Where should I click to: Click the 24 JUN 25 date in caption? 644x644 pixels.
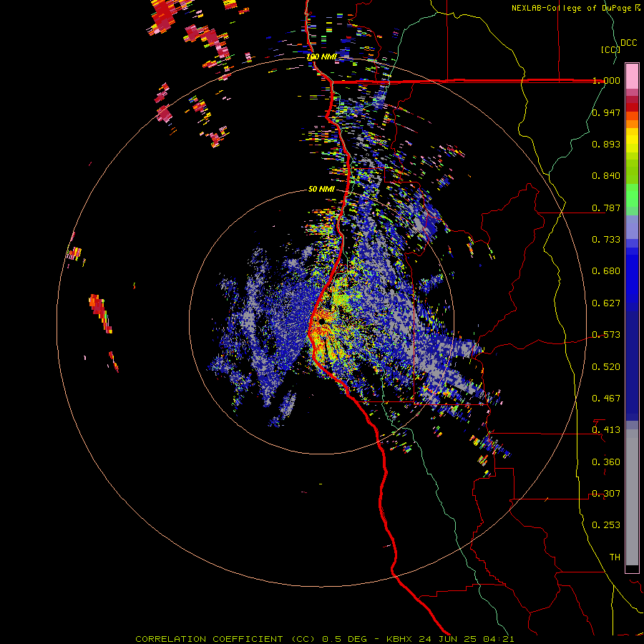point(449,639)
